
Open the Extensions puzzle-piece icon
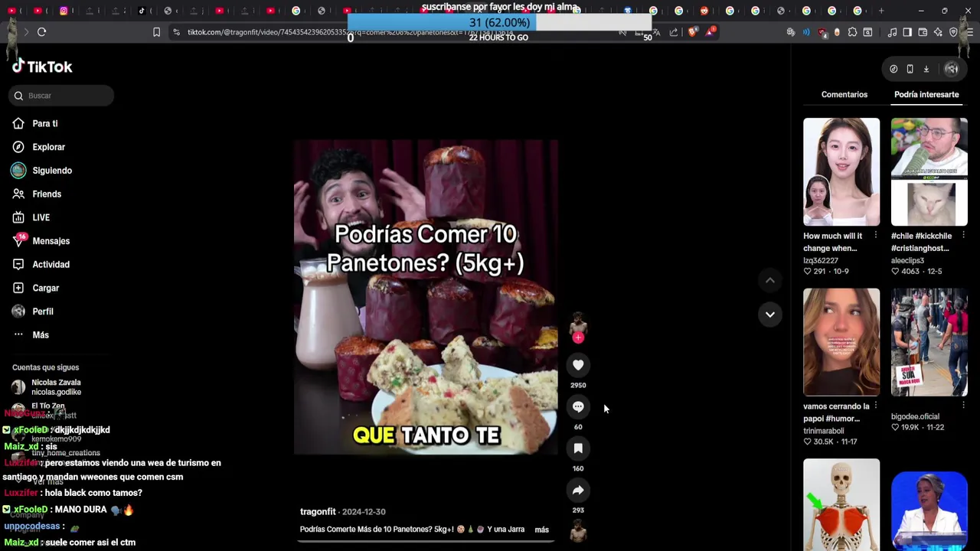(x=852, y=32)
